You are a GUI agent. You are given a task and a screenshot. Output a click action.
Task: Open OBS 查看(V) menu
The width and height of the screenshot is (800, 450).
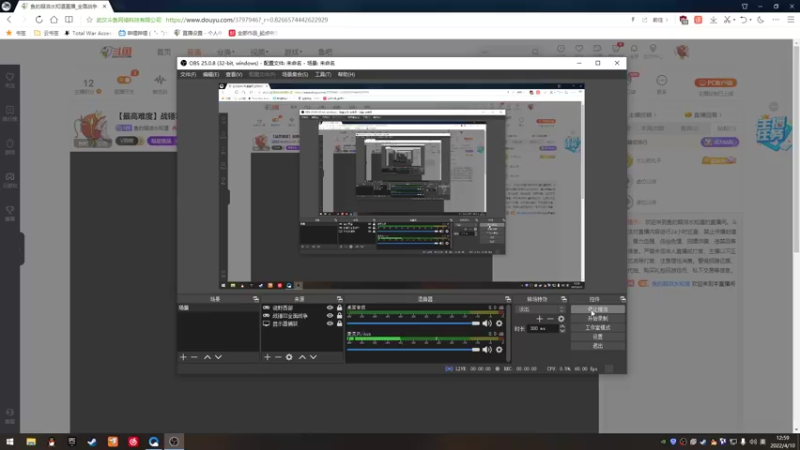pos(234,74)
